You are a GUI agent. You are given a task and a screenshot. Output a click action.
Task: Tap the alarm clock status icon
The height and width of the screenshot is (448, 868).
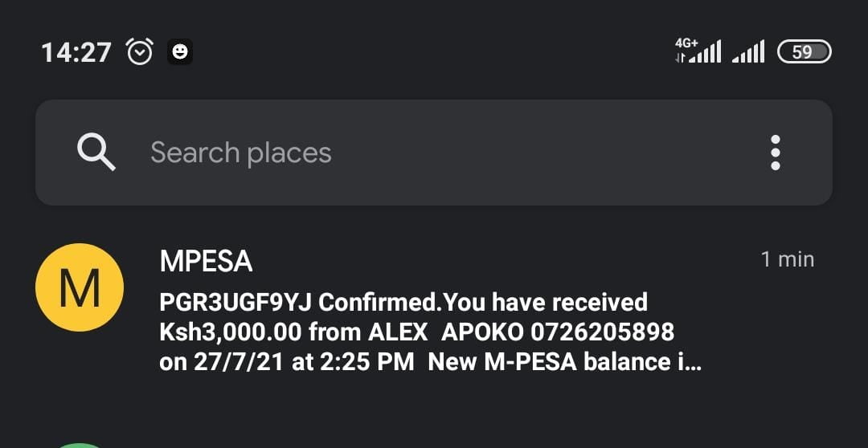point(140,53)
